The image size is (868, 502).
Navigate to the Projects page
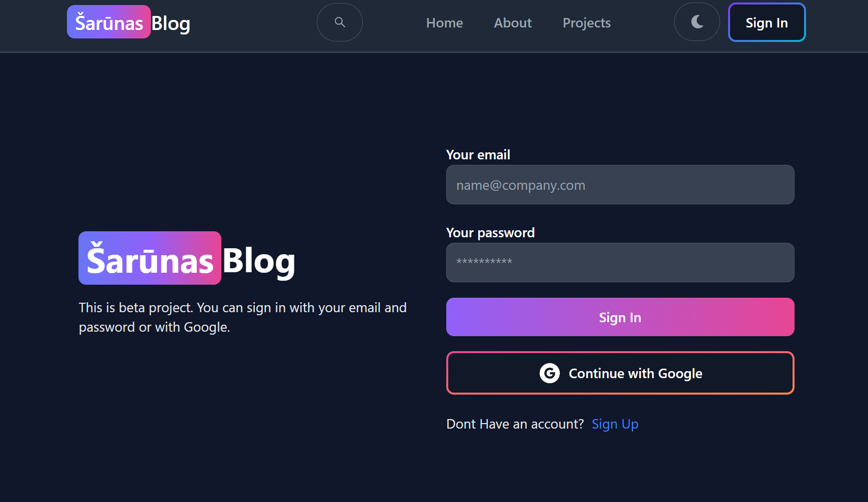pyautogui.click(x=587, y=23)
